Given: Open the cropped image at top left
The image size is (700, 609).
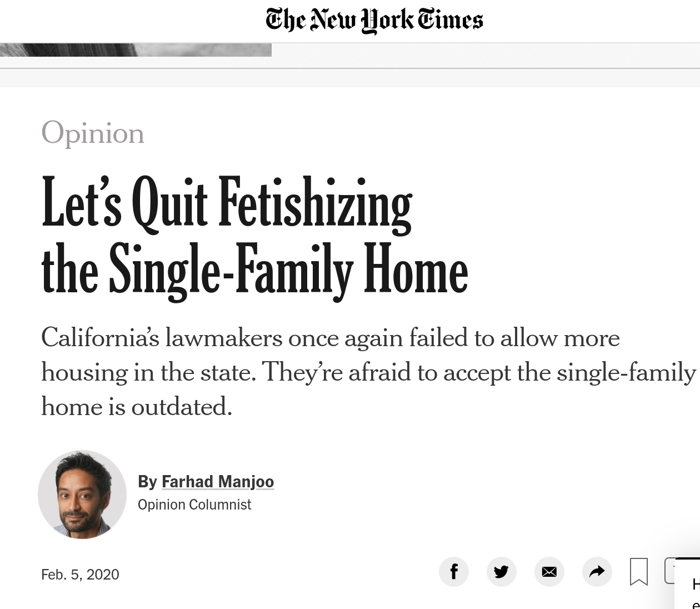Looking at the screenshot, I should pos(136,50).
